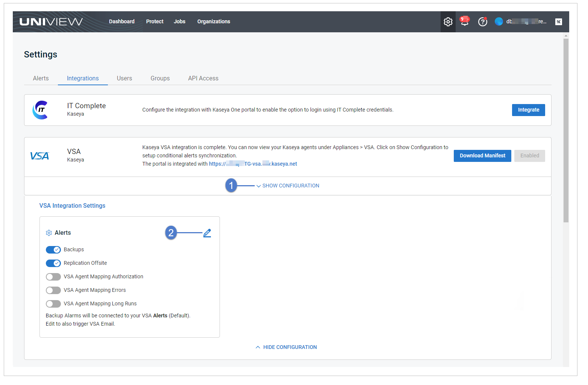Open the notifications bell with badge
Viewport: 588px width, 385px height.
click(465, 21)
